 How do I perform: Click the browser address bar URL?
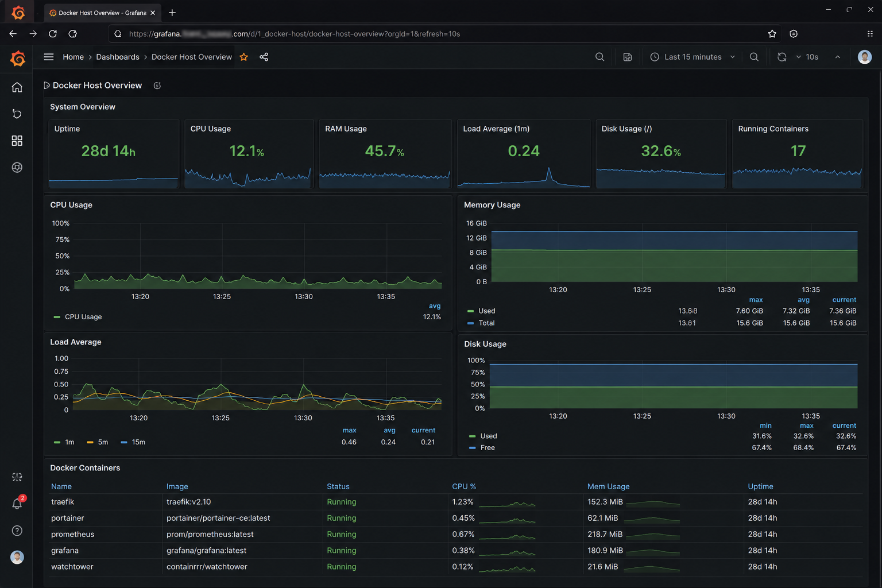[x=294, y=34]
